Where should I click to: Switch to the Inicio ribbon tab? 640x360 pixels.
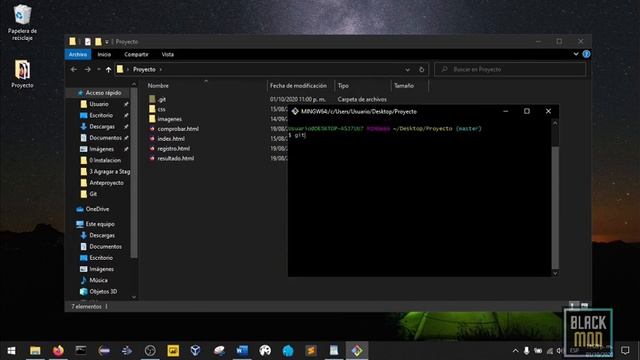pyautogui.click(x=104, y=54)
